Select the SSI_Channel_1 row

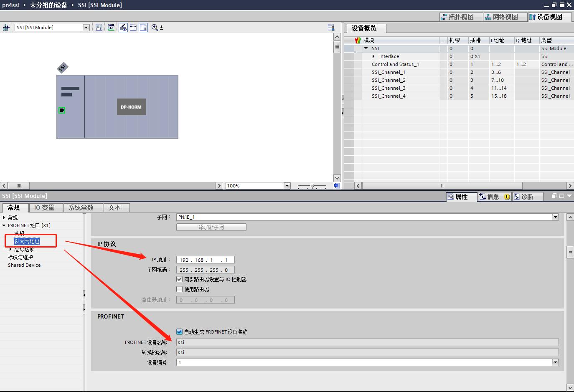pos(458,72)
